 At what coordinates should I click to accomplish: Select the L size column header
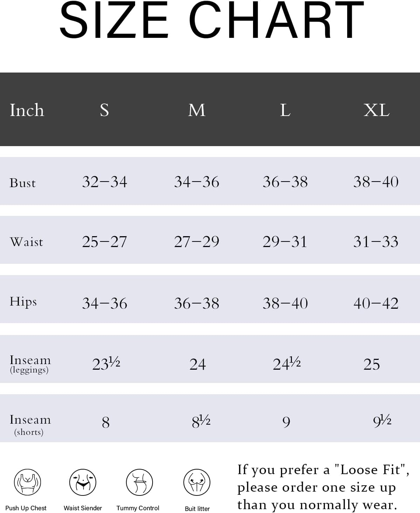[x=285, y=110]
